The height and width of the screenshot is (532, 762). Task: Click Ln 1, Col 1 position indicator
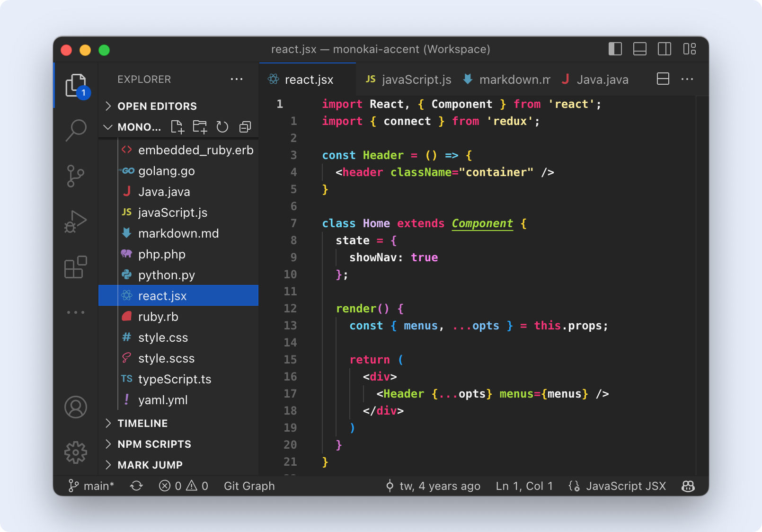pos(524,486)
